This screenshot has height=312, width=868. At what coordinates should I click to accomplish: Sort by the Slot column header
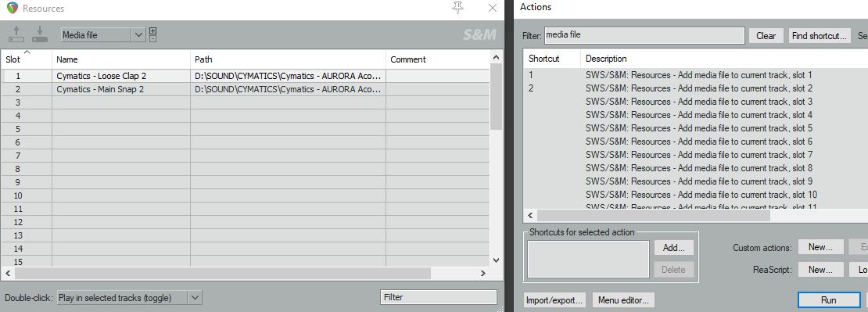tap(27, 59)
